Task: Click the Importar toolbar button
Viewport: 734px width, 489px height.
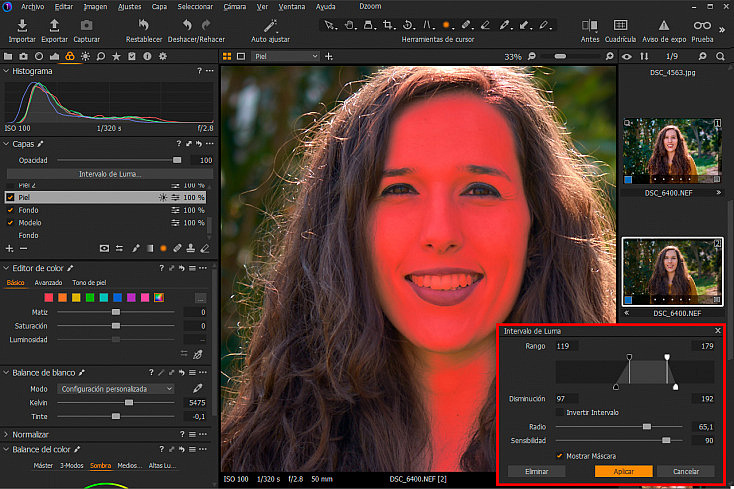Action: [22, 31]
